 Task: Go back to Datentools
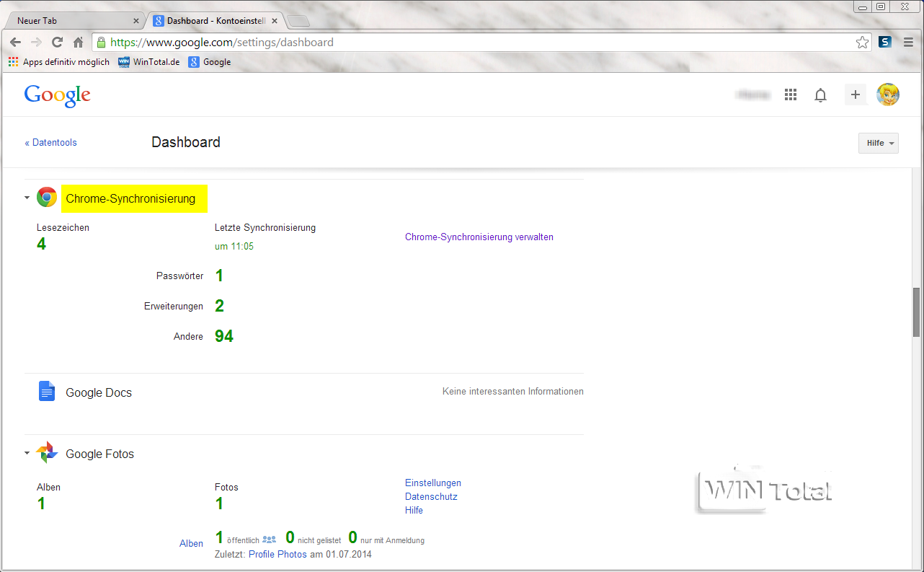50,143
